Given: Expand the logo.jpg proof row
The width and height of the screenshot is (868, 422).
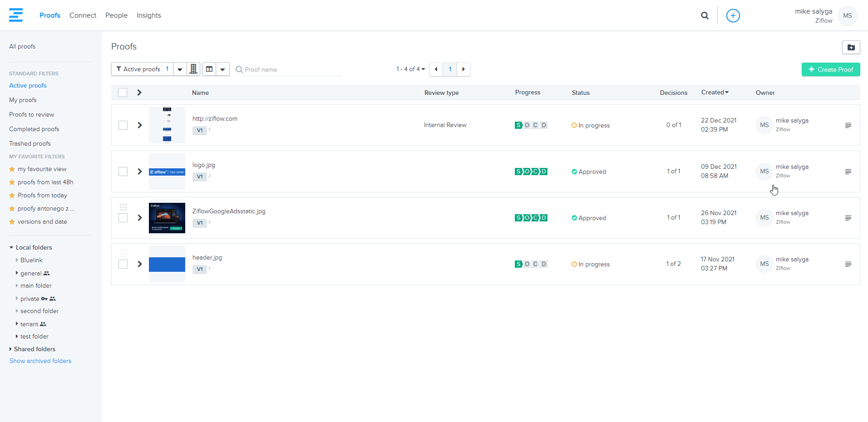Looking at the screenshot, I should [x=140, y=172].
